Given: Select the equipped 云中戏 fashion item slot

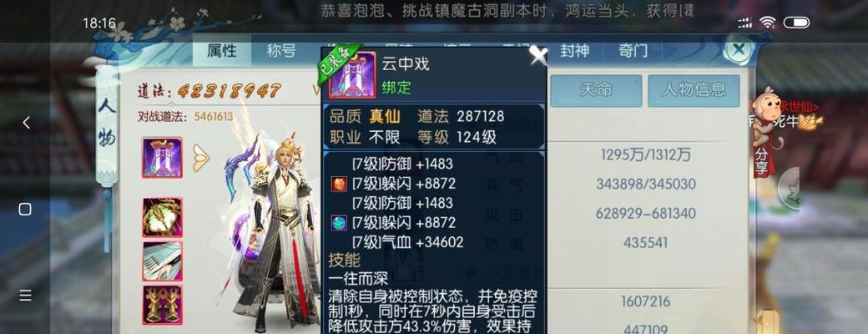Looking at the screenshot, I should 162,158.
